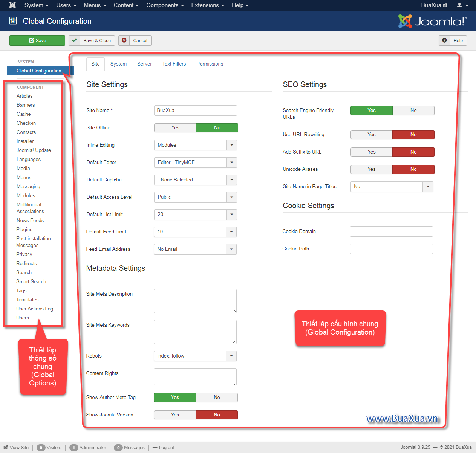Click the red X Cancel icon
This screenshot has height=453, width=476.
tap(124, 40)
